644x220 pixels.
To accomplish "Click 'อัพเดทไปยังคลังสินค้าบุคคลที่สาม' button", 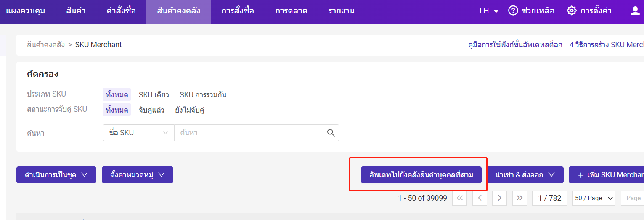I will tap(421, 175).
